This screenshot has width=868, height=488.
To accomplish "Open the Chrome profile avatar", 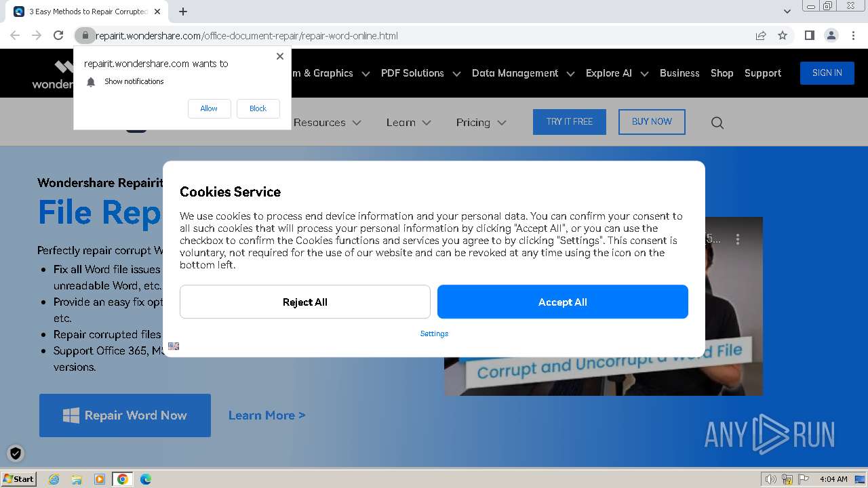I will coord(831,35).
